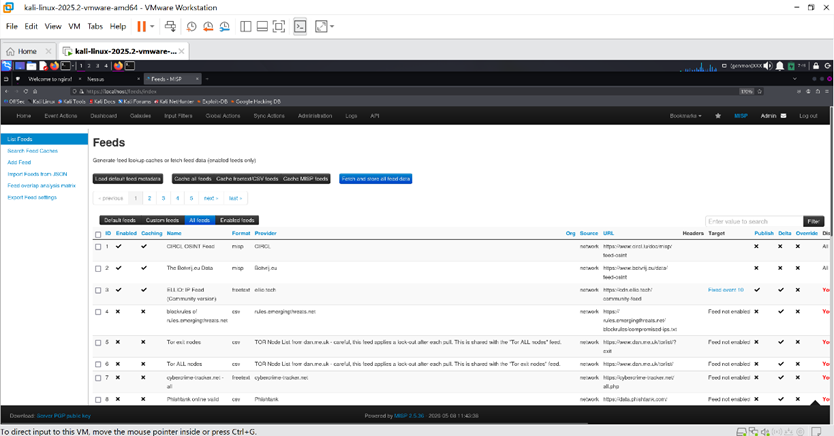834x436 pixels.
Task: Open the snapshot manager icon
Action: click(224, 27)
